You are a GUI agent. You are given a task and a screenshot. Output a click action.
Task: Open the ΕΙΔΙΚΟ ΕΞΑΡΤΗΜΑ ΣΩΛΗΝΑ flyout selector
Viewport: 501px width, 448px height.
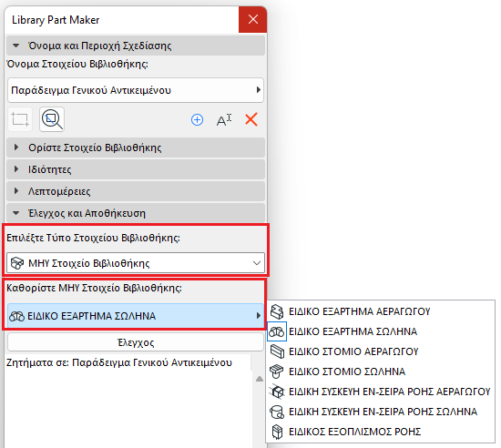pos(136,316)
